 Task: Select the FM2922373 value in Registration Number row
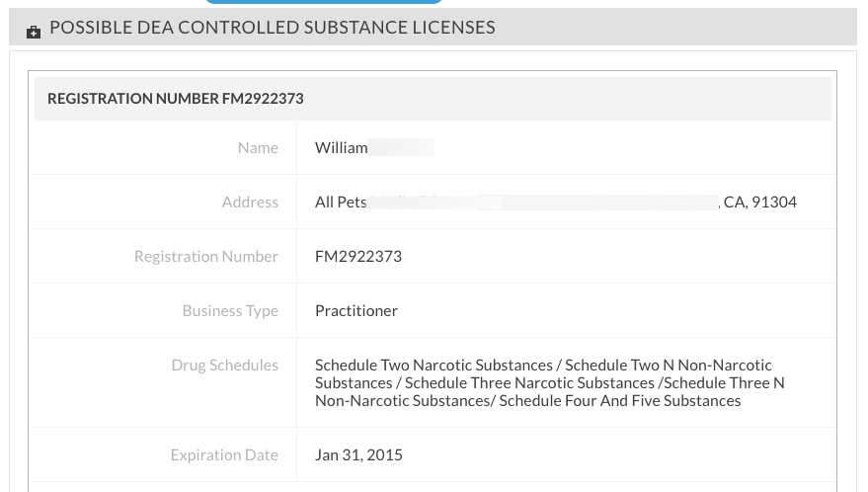click(x=358, y=257)
